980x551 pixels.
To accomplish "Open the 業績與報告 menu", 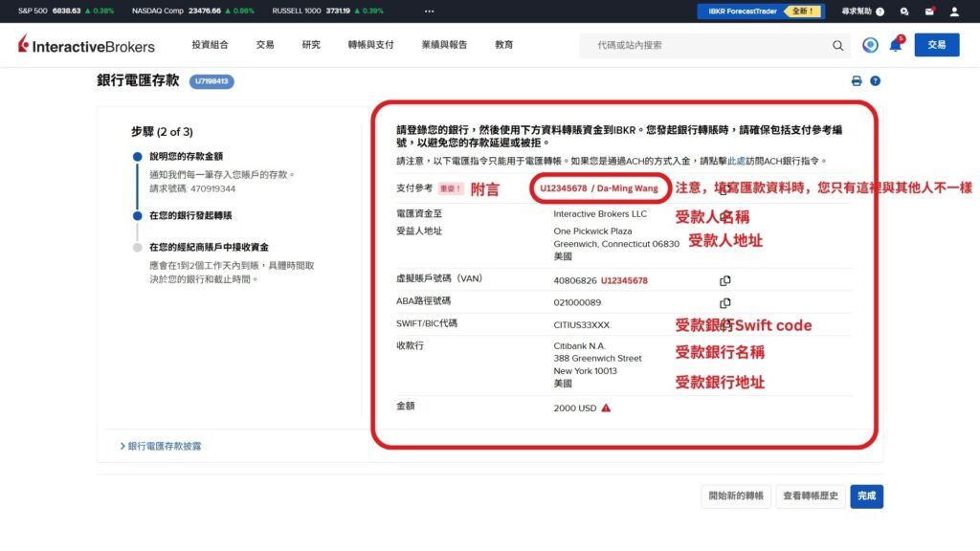I will [444, 45].
